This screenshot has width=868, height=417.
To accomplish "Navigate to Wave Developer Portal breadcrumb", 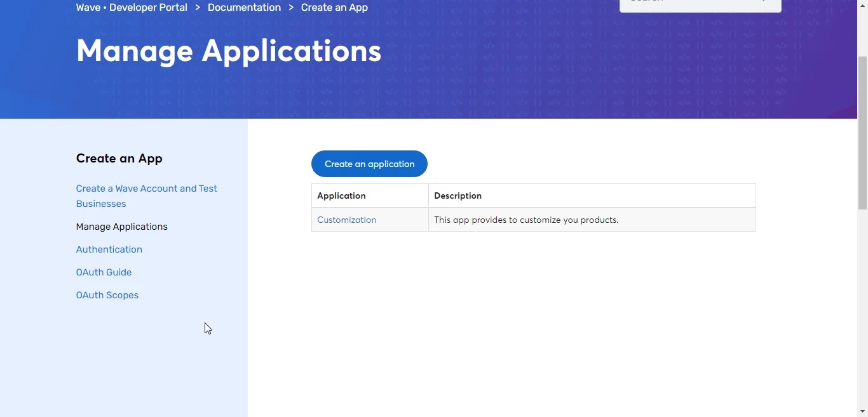I will coord(132,8).
